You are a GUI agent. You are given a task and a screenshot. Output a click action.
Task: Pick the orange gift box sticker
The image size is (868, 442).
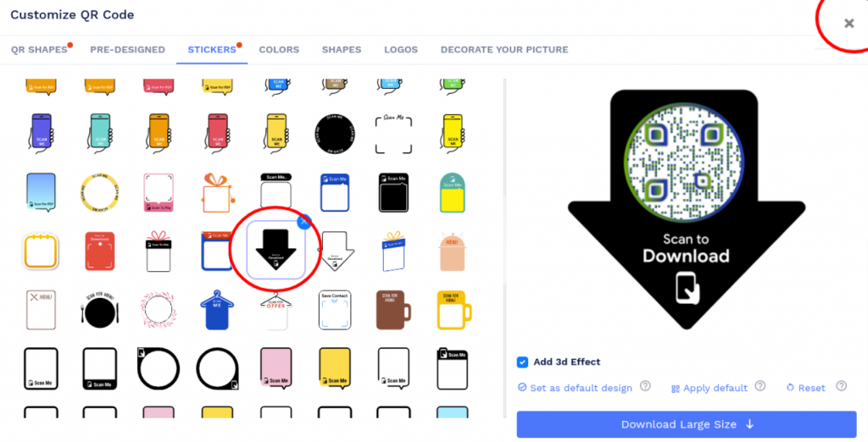pyautogui.click(x=217, y=193)
